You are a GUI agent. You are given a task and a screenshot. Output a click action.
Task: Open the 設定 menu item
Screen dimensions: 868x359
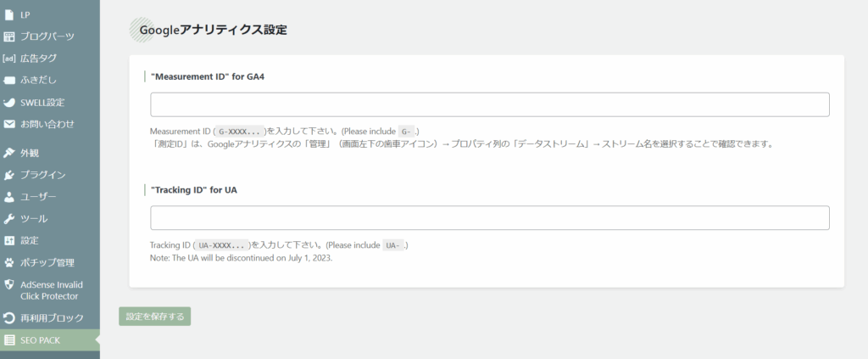[29, 241]
